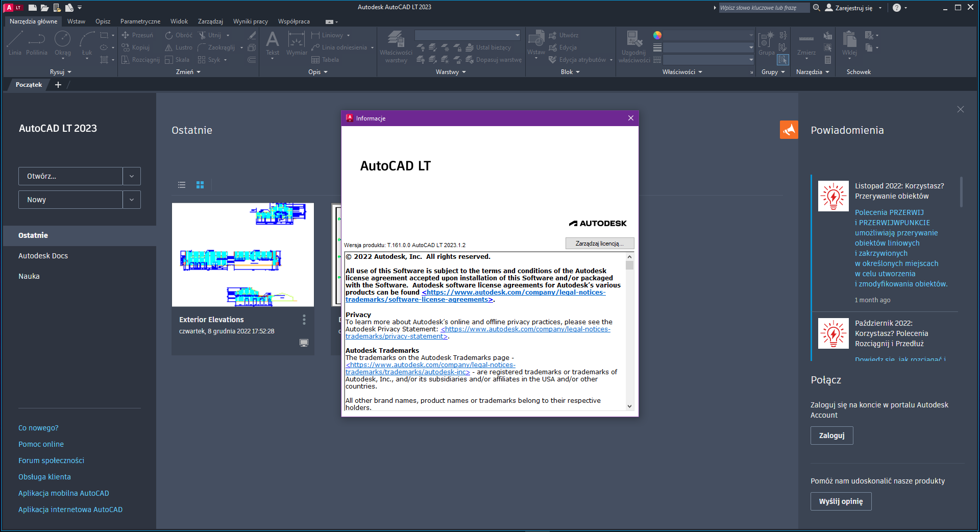Click the scroll down arrow in Informacje dialog
This screenshot has height=532, width=980.
[629, 406]
